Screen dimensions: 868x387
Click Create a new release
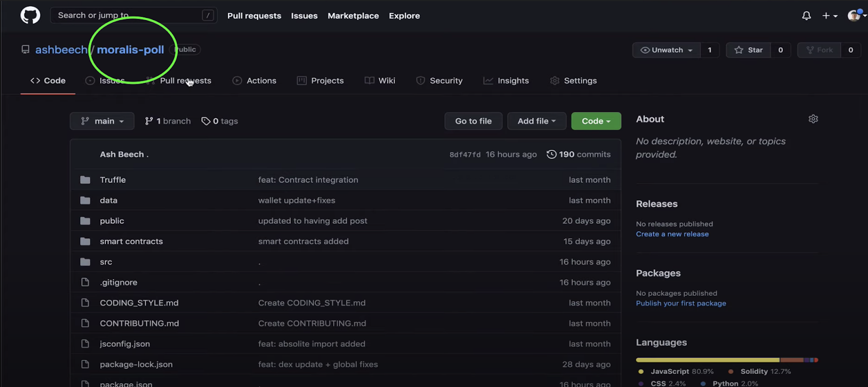click(672, 234)
